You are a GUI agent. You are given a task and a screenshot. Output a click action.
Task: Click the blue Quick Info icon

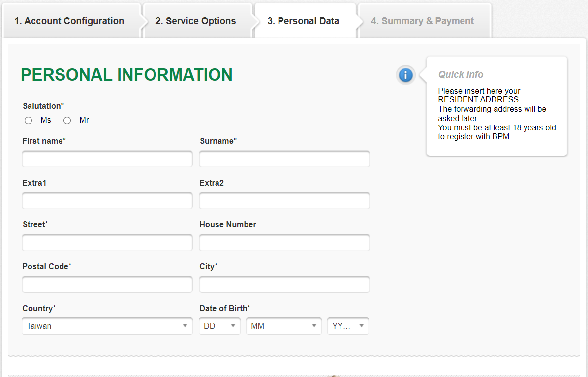405,75
